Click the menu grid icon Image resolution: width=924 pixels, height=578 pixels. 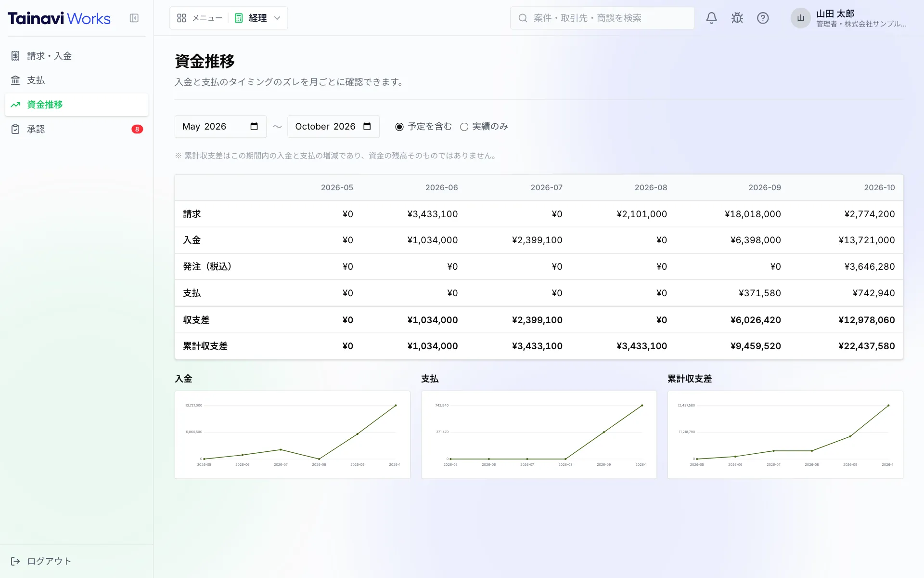click(x=181, y=18)
